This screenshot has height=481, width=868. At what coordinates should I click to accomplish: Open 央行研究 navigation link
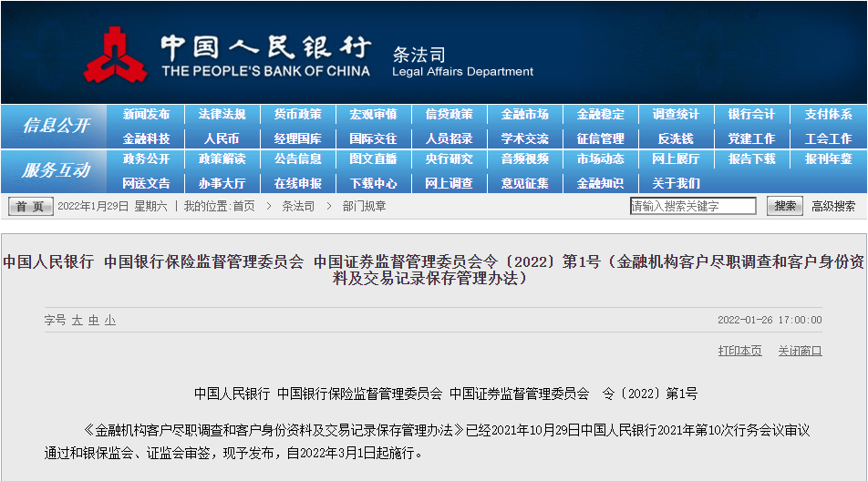point(449,159)
